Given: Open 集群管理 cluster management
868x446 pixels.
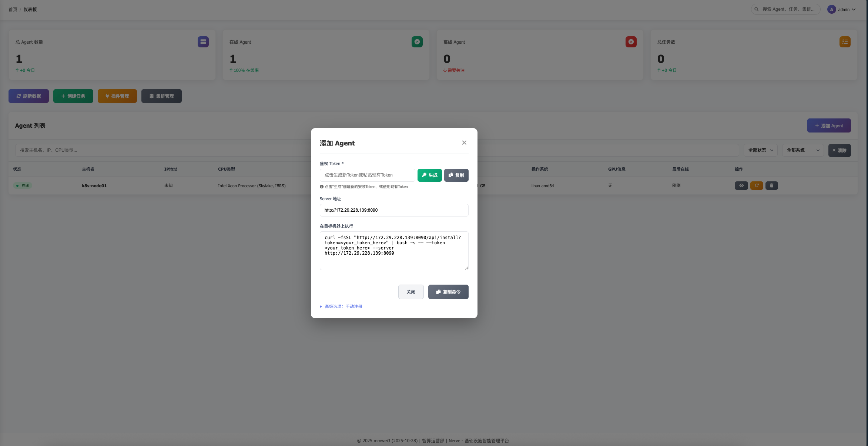Looking at the screenshot, I should click(x=161, y=96).
